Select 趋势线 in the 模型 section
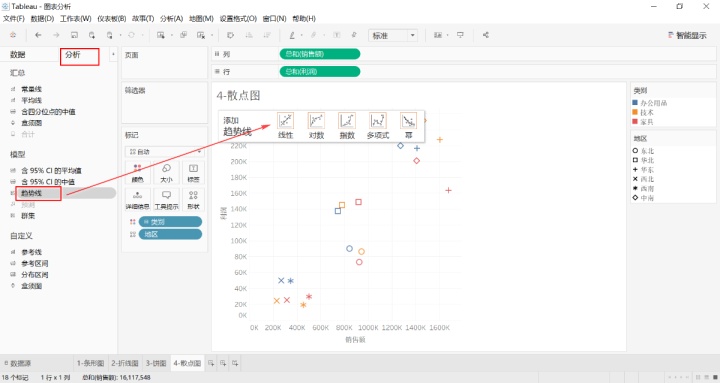 [x=32, y=193]
